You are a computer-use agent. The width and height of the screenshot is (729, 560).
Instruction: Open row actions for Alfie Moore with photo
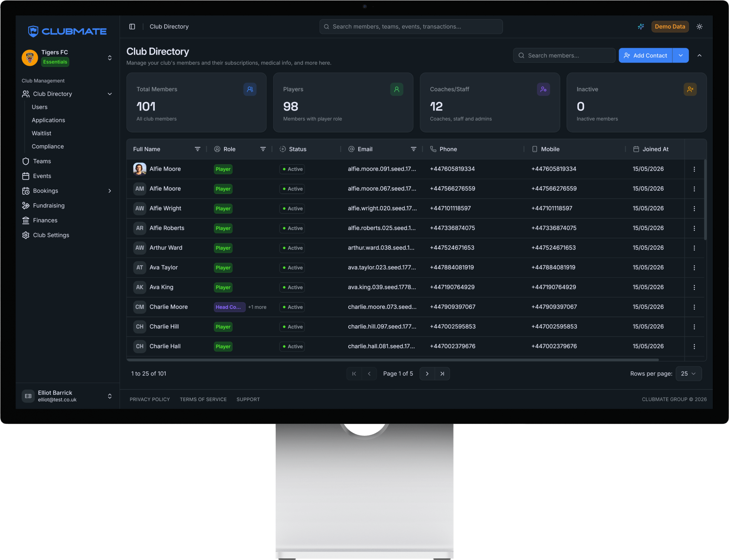tap(694, 169)
